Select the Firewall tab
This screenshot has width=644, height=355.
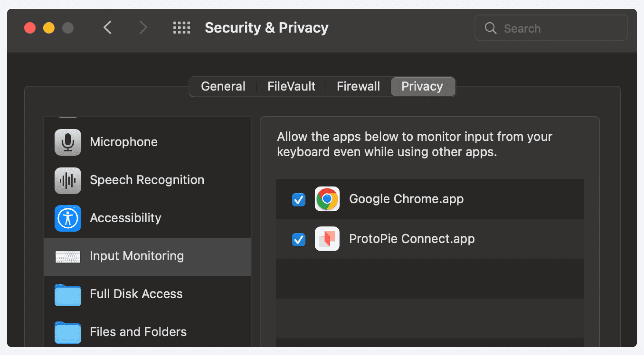pyautogui.click(x=358, y=86)
